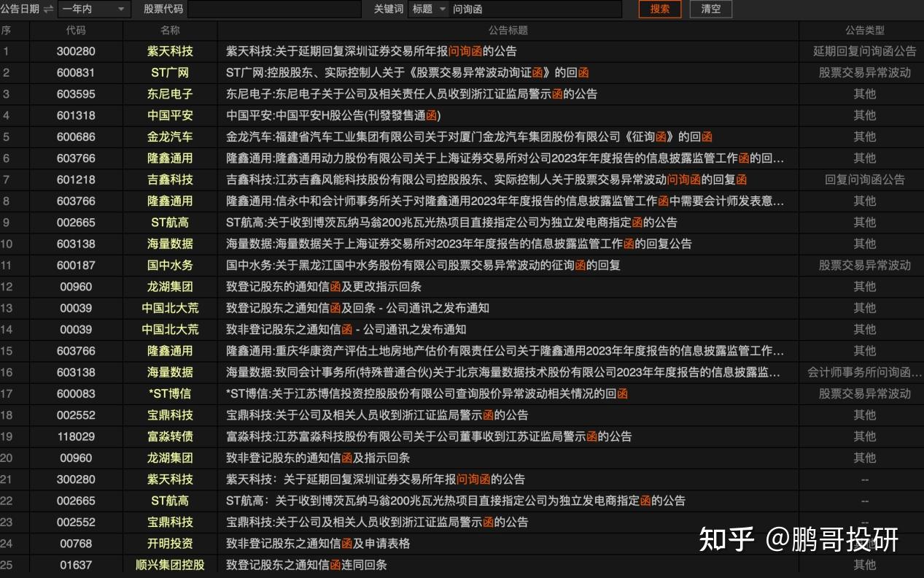Open the 国中水务 stock name
The height and width of the screenshot is (578, 924).
coord(170,265)
